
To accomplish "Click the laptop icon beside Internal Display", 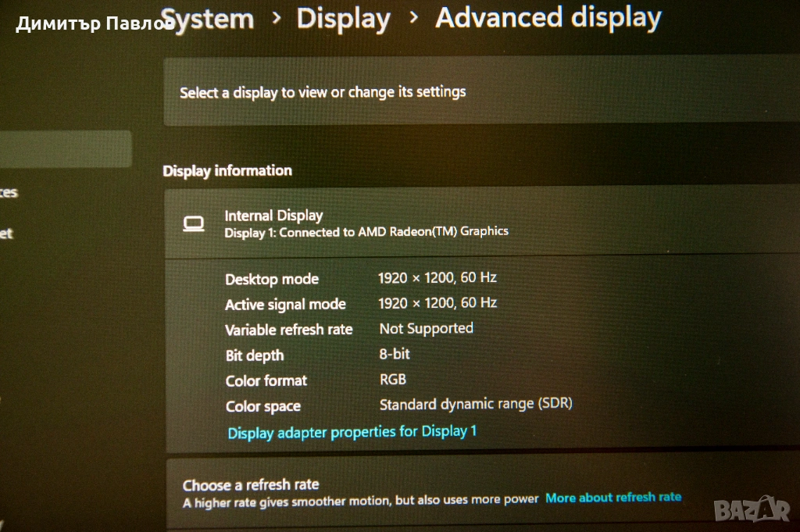I will tap(193, 224).
